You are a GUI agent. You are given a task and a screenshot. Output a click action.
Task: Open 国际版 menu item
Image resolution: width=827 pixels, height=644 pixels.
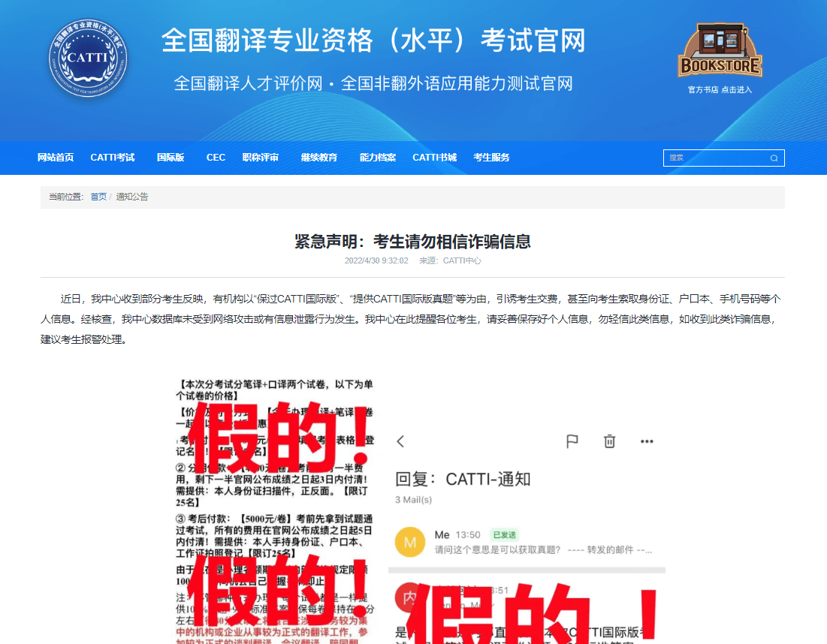pyautogui.click(x=171, y=158)
